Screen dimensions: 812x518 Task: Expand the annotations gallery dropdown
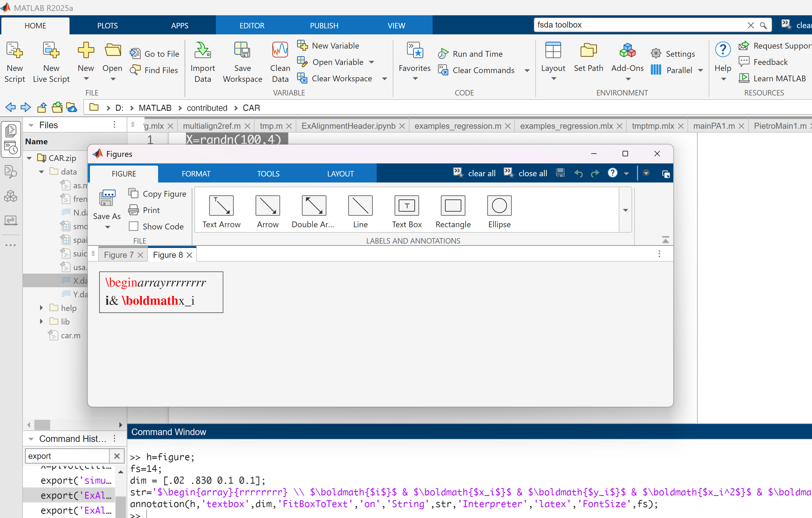pos(626,210)
